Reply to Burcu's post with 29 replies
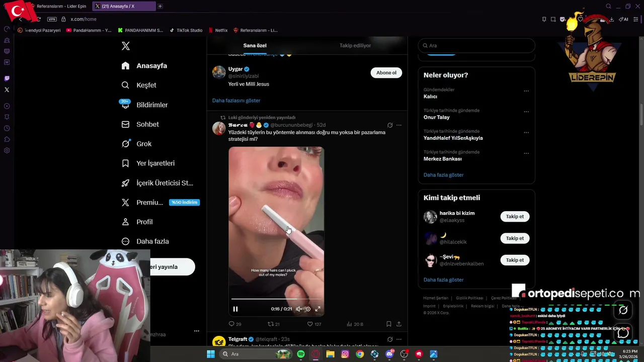The image size is (644, 362). tap(235, 324)
